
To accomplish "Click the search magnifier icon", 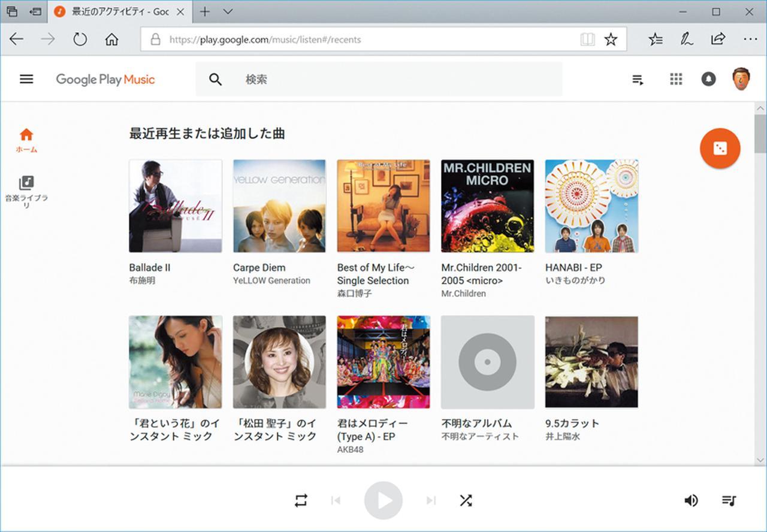I will coord(216,80).
